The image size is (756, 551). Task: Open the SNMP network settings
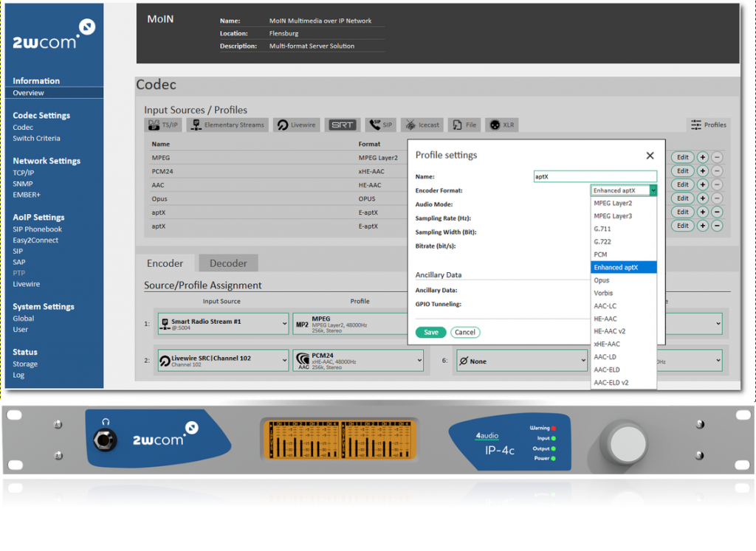[23, 184]
